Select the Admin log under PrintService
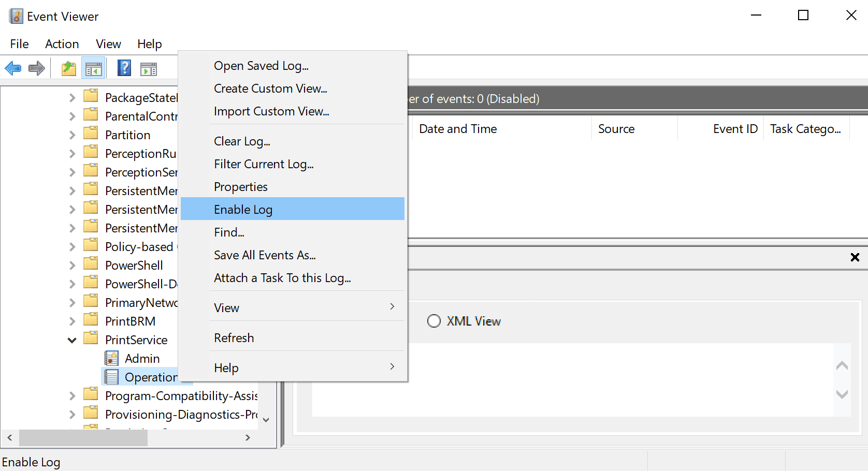 click(142, 359)
